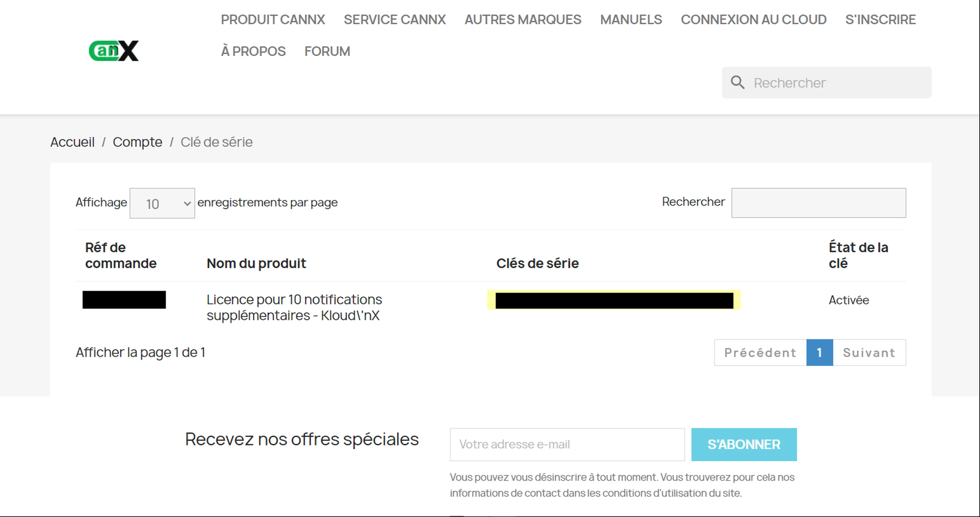Click Clé de série breadcrumb text
This screenshot has height=517, width=980.
tap(216, 142)
